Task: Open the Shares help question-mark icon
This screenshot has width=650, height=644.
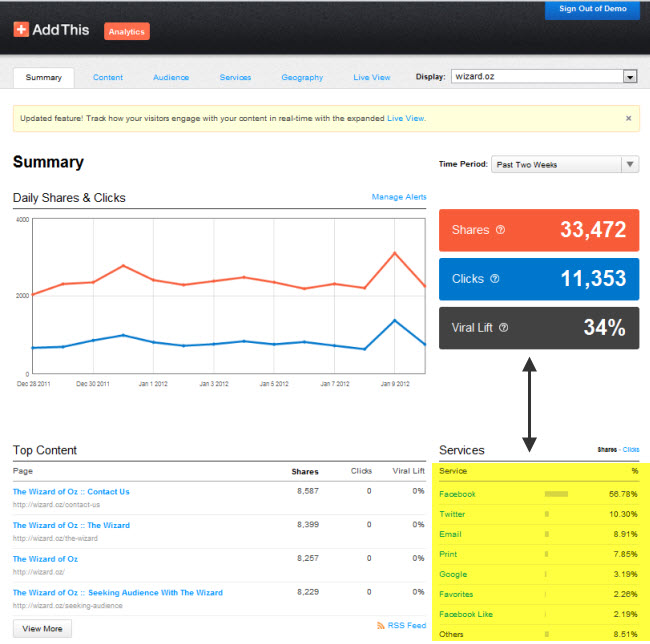Action: coord(500,230)
